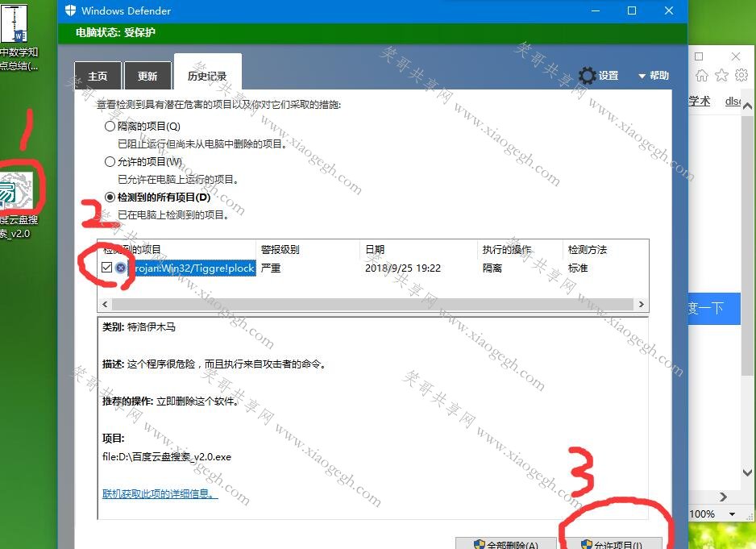The height and width of the screenshot is (549, 756).
Task: Click the 严重 alert level cell
Action: [271, 268]
